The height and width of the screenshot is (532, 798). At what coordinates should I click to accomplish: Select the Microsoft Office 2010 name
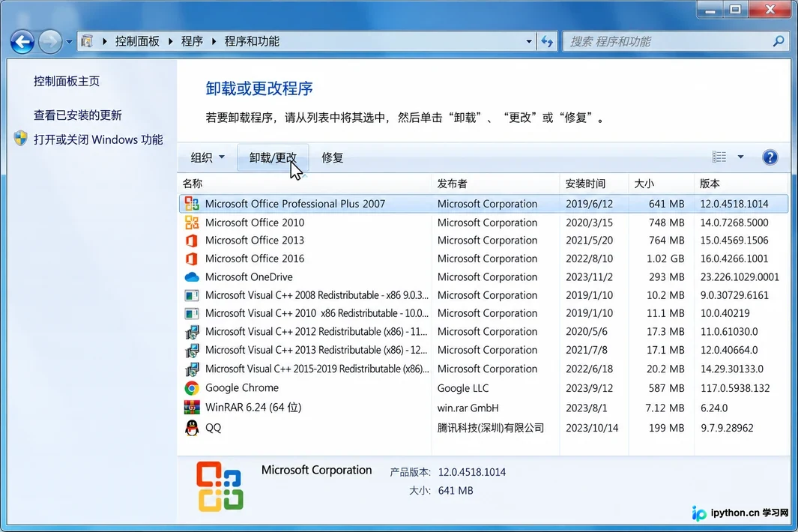[x=255, y=223]
